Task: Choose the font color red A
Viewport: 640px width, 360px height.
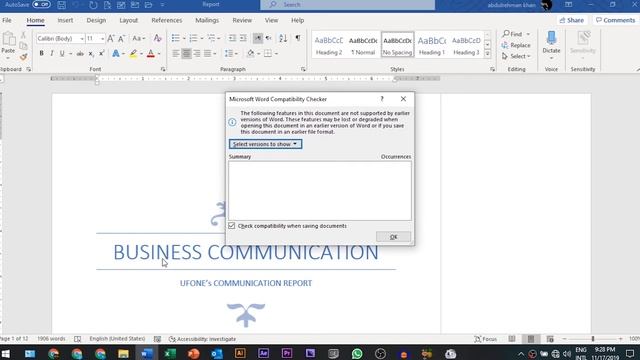Action: click(151, 53)
